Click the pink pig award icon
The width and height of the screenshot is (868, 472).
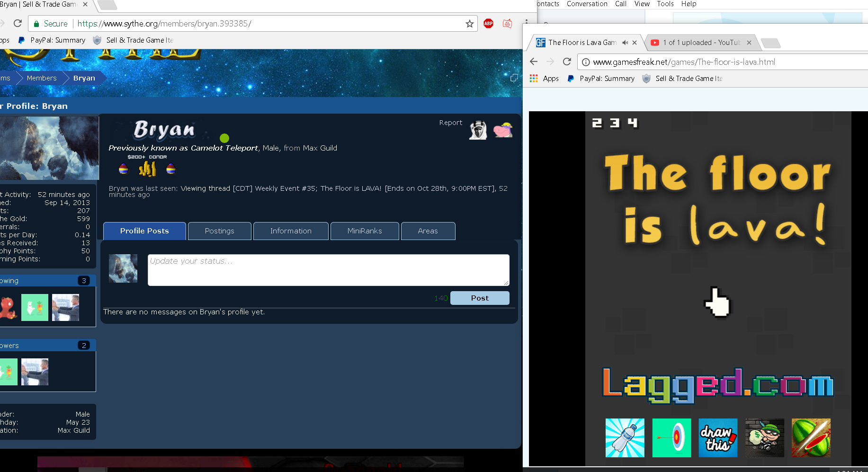click(x=503, y=130)
